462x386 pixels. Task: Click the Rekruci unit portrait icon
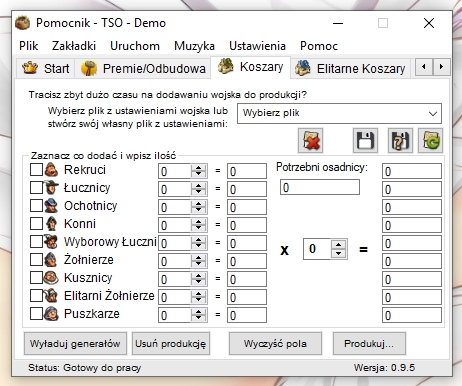coord(51,169)
